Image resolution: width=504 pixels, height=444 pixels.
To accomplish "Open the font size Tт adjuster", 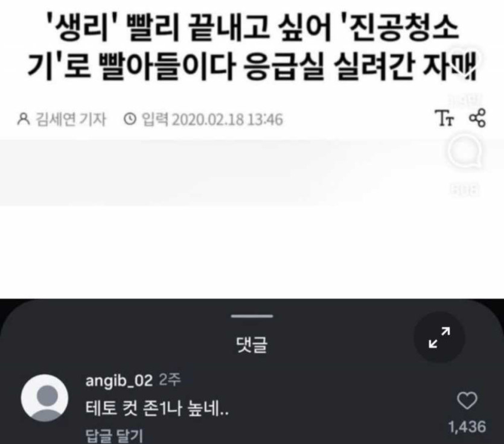I will tap(444, 119).
